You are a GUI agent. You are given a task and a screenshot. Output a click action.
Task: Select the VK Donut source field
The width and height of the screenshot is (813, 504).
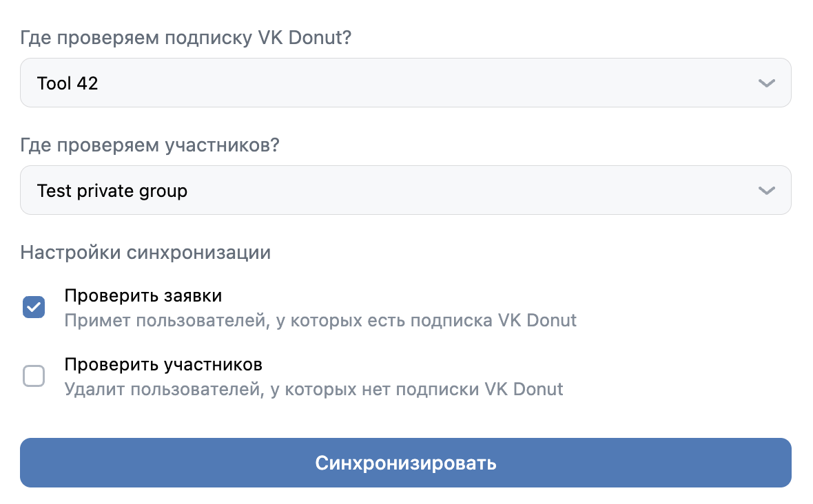406,83
